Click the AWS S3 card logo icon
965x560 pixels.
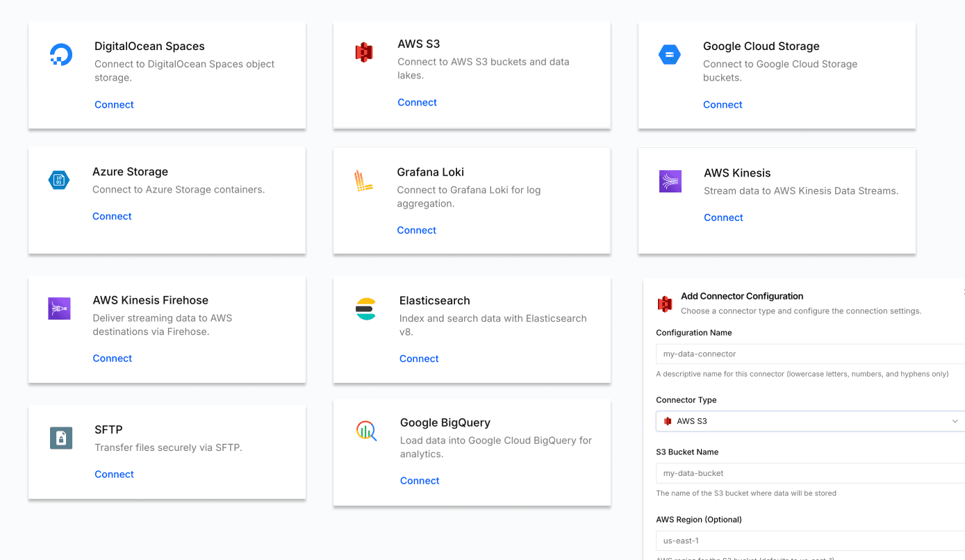364,52
